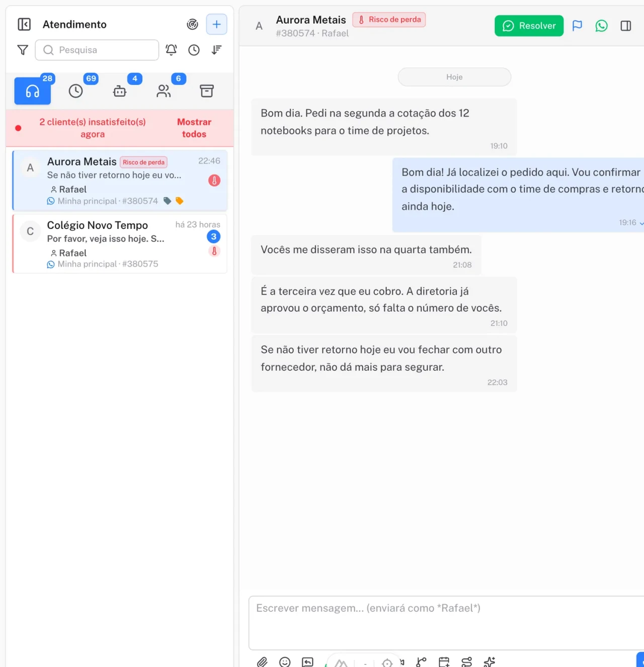Viewport: 644px width, 667px height.
Task: Open AI sparkles assistant icon
Action: 490,662
